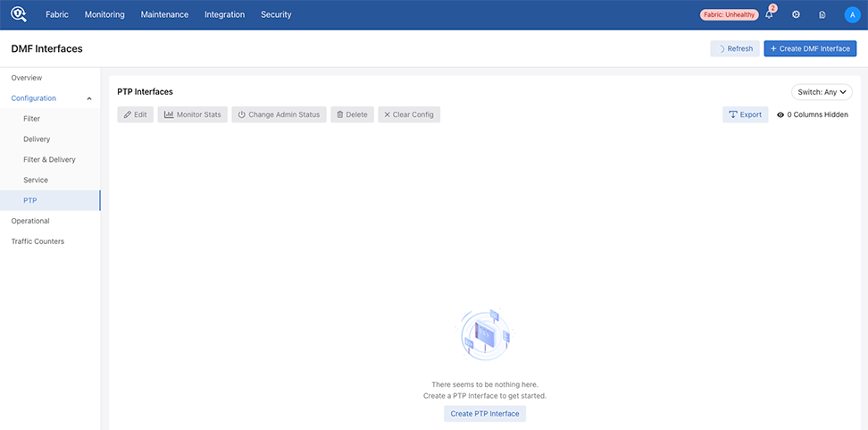Click the Monitor Stats button
Viewport: 868px width, 430px height.
[x=193, y=114]
